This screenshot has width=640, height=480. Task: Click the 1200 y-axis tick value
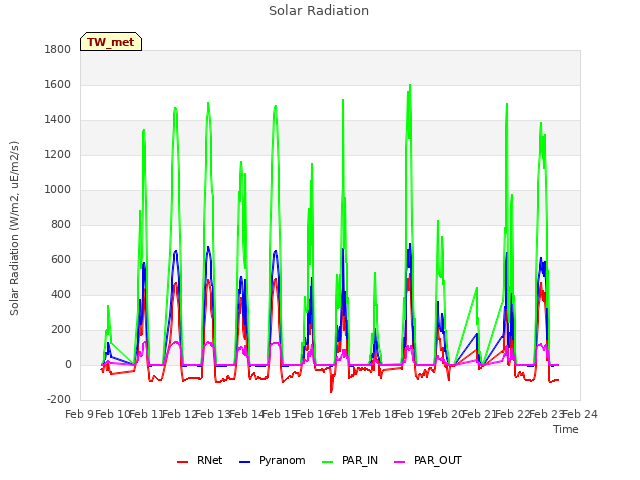coord(58,155)
